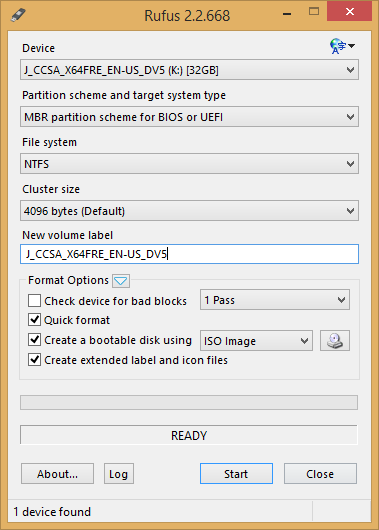This screenshot has width=379, height=530.
Task: Toggle Create a bootable disk using
Action: (x=34, y=340)
